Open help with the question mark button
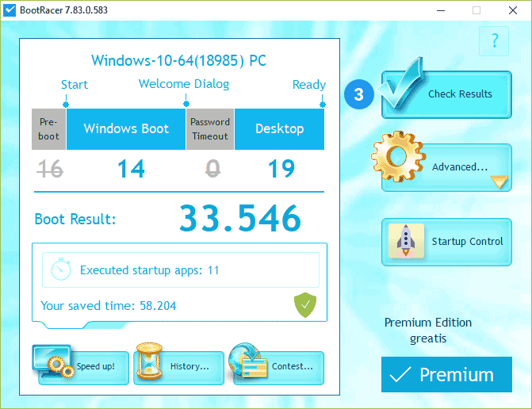The width and height of the screenshot is (532, 409). tap(495, 40)
